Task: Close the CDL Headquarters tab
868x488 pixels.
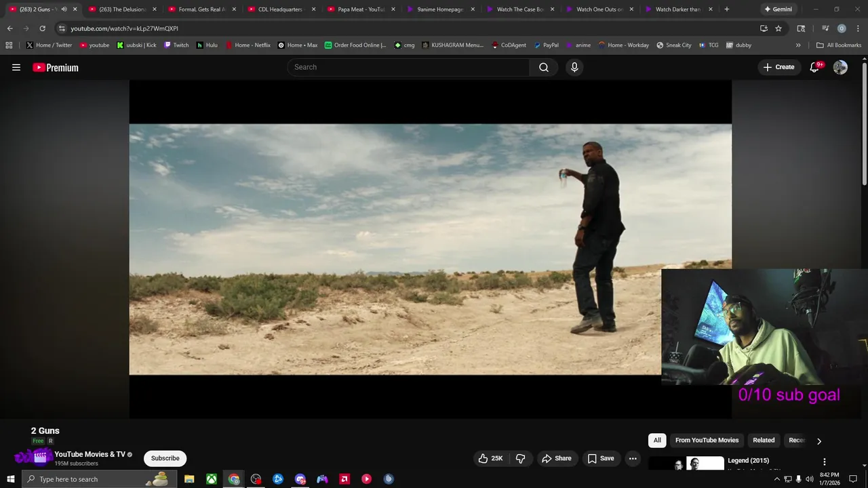Action: [x=313, y=9]
